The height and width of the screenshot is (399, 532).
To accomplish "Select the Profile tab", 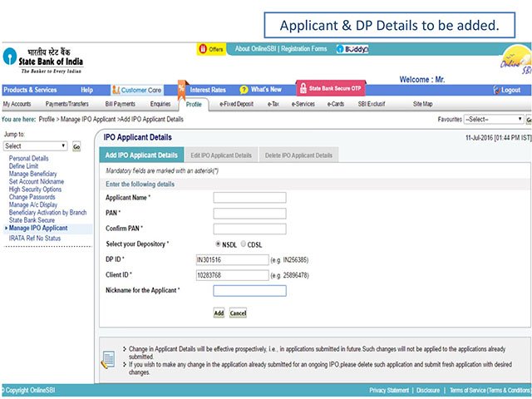I will pyautogui.click(x=194, y=105).
